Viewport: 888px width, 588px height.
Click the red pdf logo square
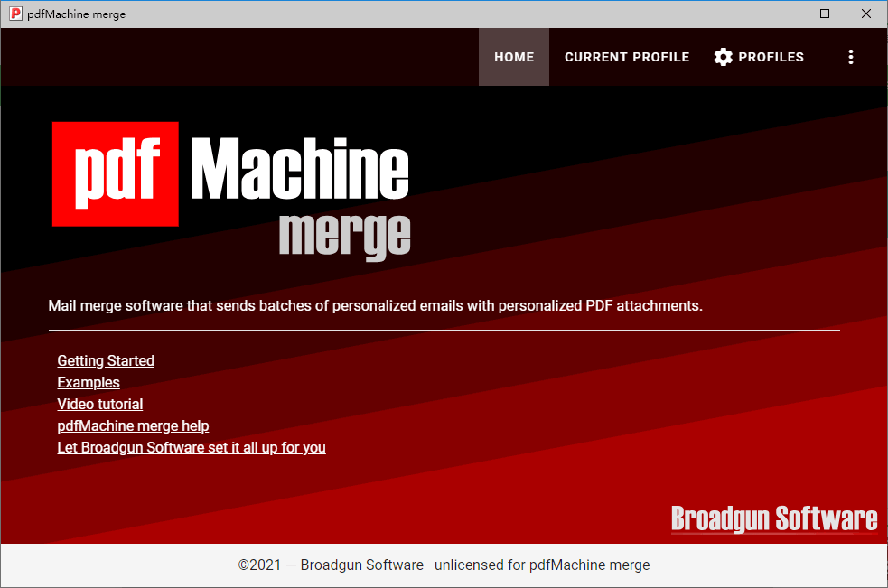click(116, 174)
